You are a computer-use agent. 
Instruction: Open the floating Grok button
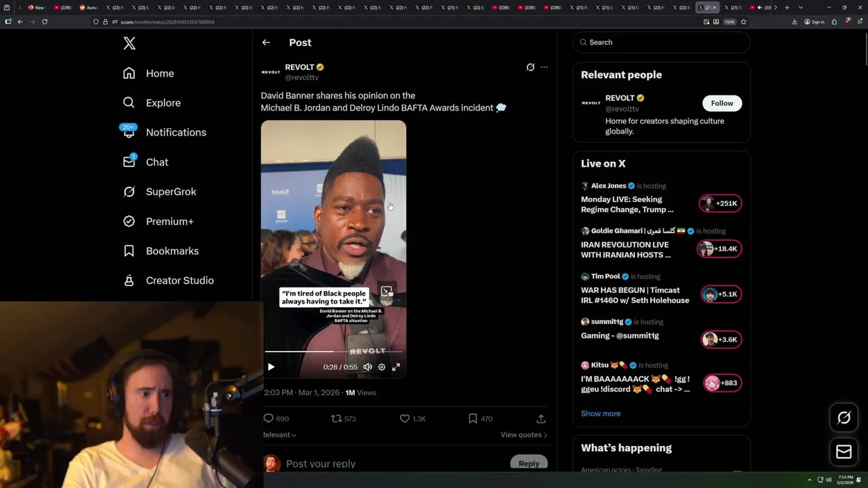pos(844,418)
